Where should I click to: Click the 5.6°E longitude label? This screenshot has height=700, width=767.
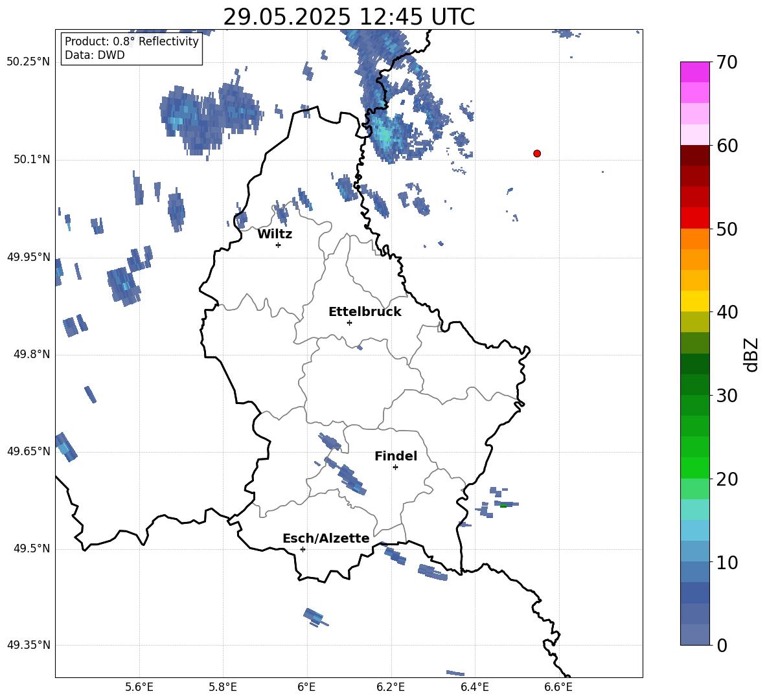click(x=139, y=687)
